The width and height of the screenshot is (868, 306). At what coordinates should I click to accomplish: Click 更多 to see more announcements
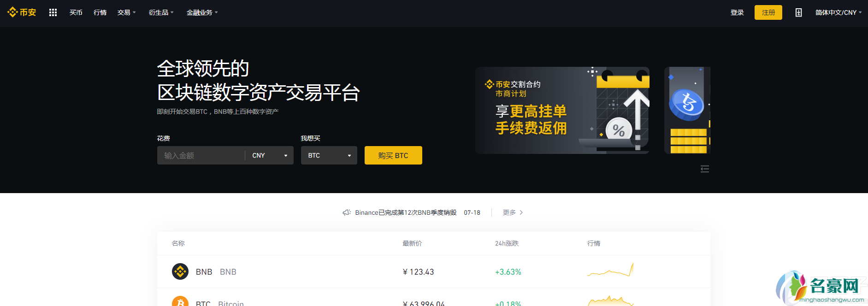pyautogui.click(x=513, y=212)
